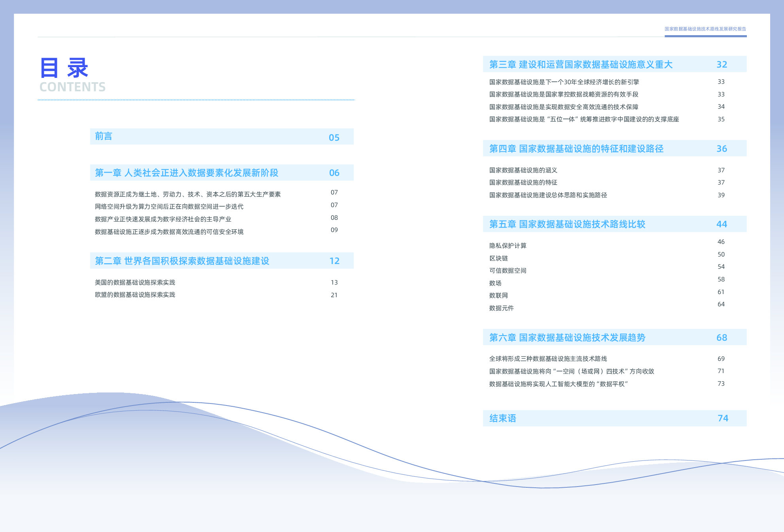This screenshot has width=784, height=532.
Task: Select 数据元件 entry
Action: tap(501, 308)
